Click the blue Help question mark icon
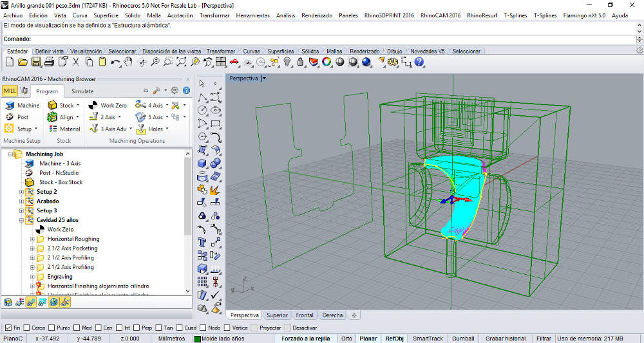This screenshot has height=343, width=644. [x=419, y=62]
